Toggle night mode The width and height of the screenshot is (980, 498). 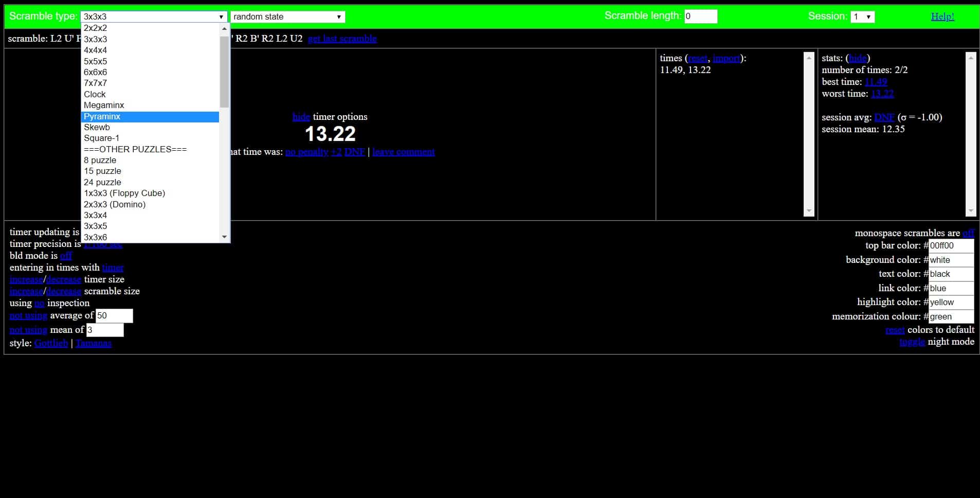click(913, 342)
